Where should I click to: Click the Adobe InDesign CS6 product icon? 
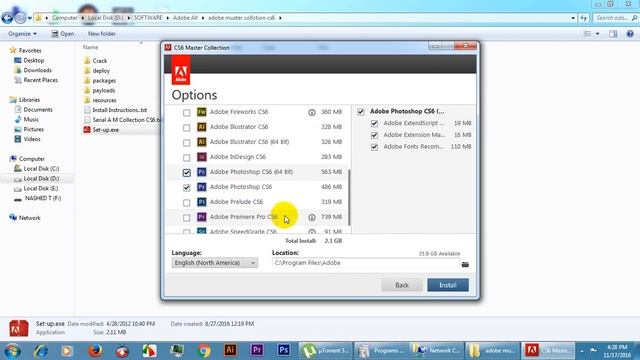coord(202,157)
